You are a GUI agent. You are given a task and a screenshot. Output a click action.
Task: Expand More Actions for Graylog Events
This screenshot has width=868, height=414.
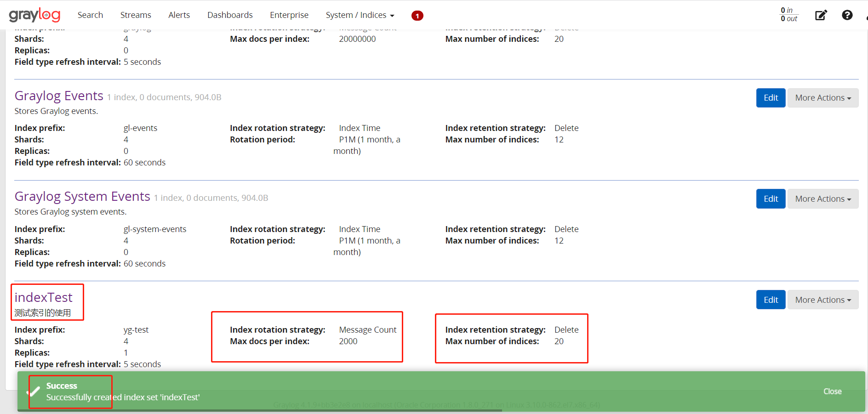(x=823, y=98)
